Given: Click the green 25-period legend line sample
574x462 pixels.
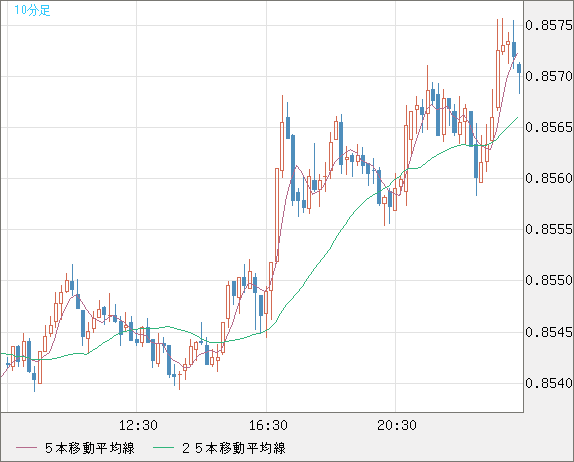Looking at the screenshot, I should [163, 448].
